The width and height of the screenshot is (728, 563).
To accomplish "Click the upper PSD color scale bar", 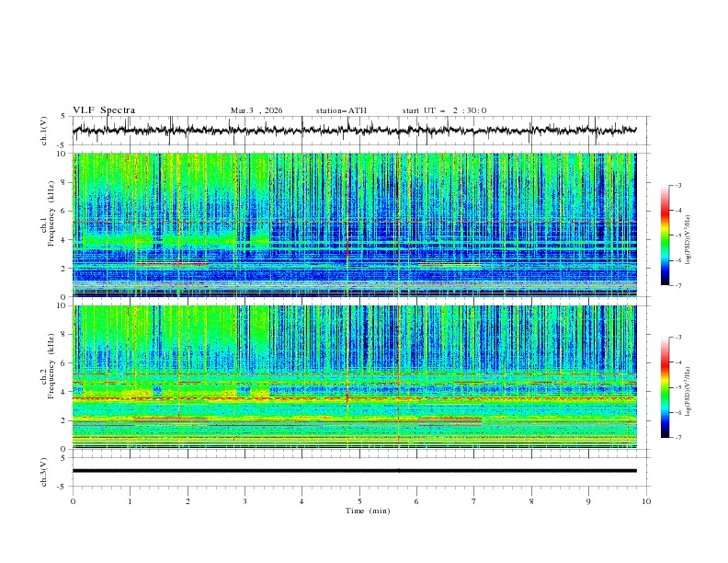I will click(x=665, y=236).
